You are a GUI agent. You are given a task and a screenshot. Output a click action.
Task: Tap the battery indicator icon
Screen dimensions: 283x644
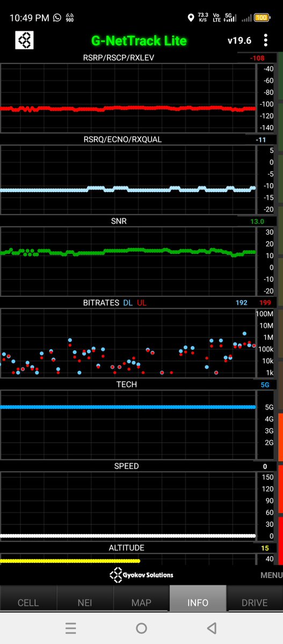point(262,18)
